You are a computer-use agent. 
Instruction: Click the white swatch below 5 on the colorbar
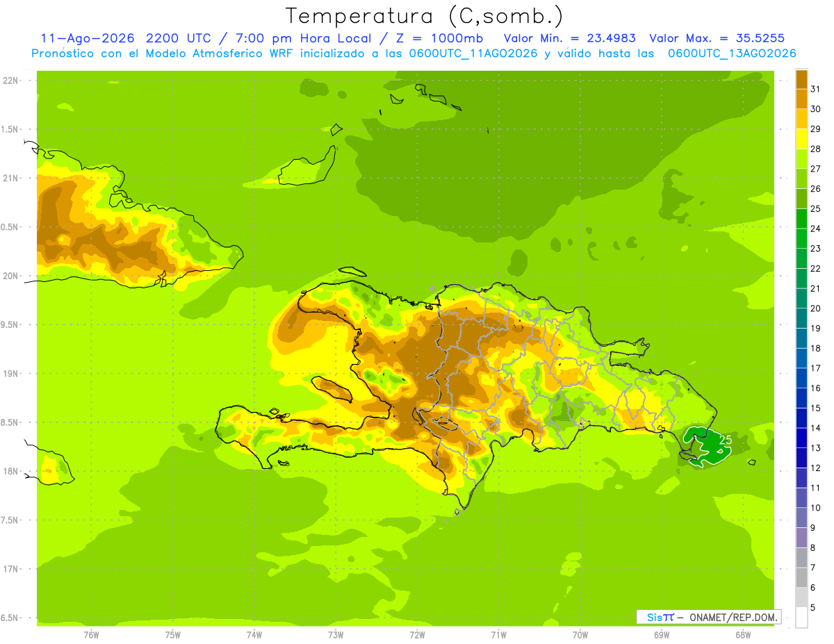(801, 618)
